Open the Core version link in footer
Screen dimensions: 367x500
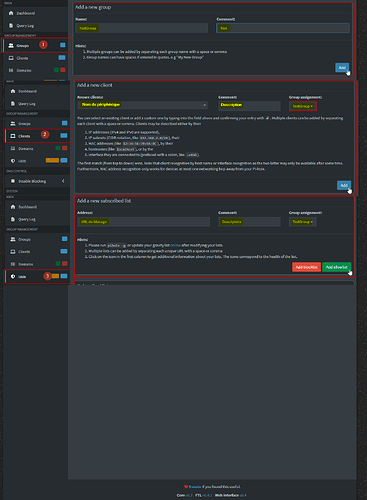tap(189, 495)
